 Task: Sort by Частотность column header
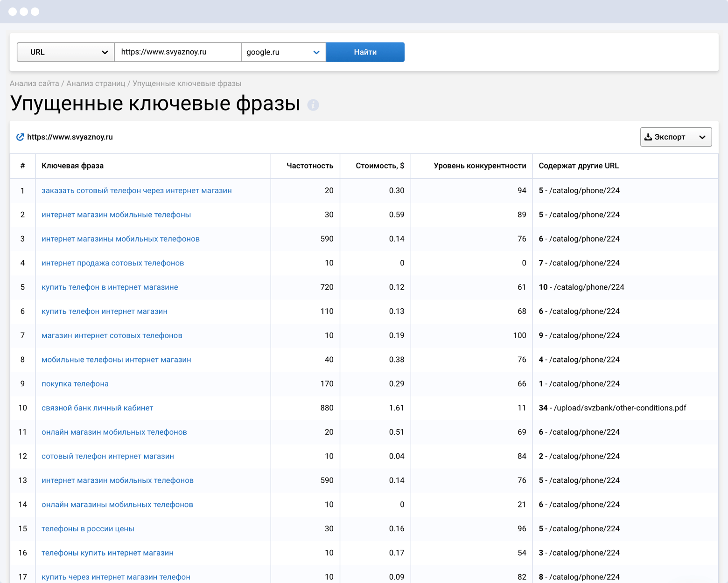309,166
